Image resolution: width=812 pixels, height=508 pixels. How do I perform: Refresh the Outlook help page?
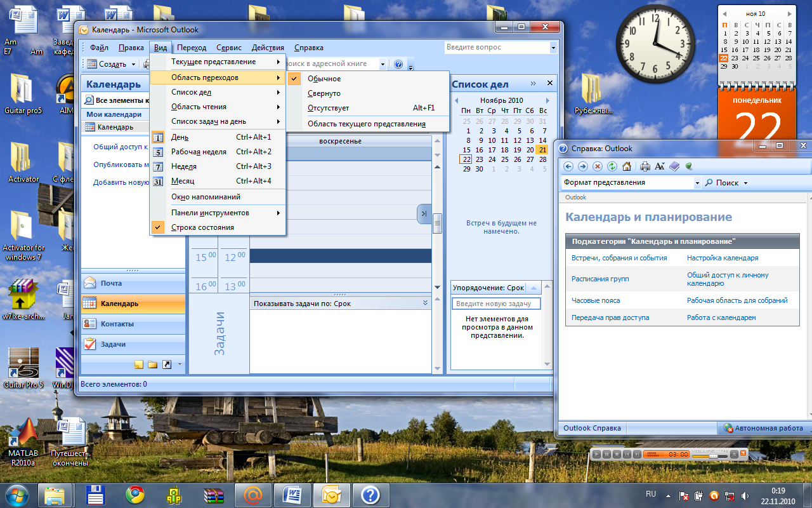tap(612, 166)
